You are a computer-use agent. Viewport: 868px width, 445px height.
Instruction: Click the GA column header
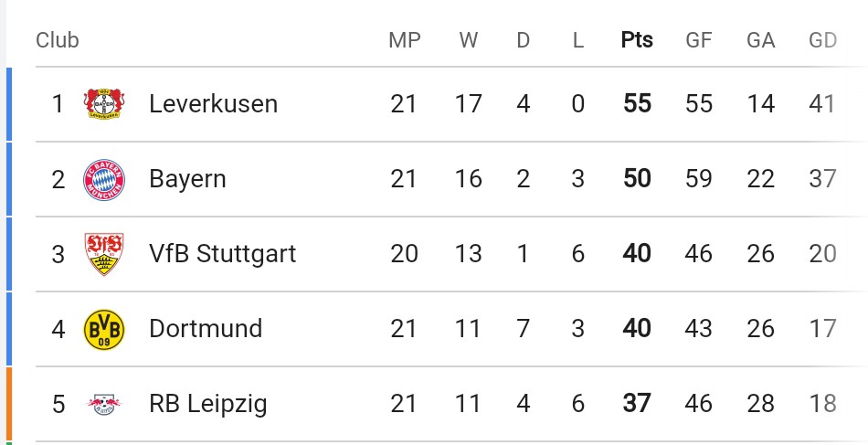[760, 40]
